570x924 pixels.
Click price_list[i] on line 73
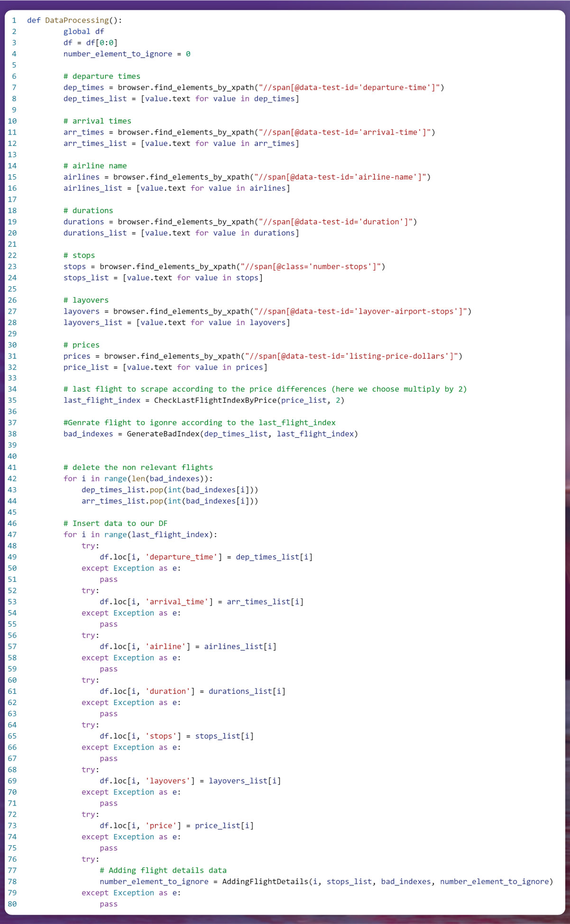pyautogui.click(x=224, y=826)
